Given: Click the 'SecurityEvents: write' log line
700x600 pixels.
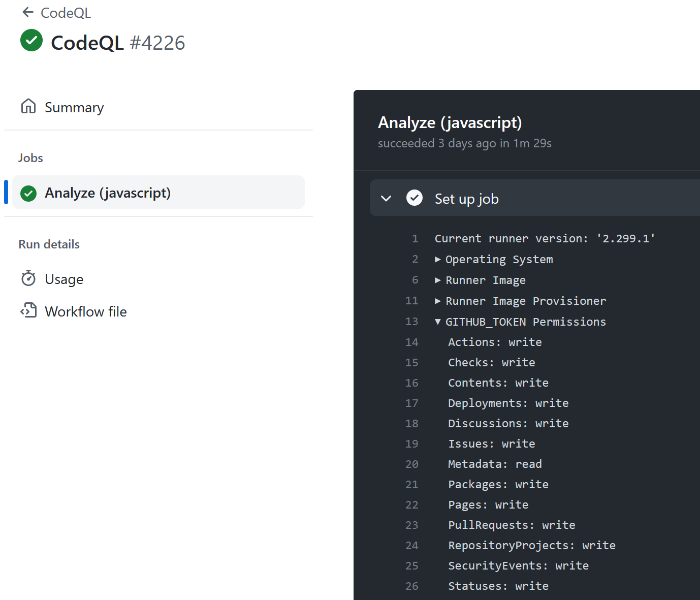Looking at the screenshot, I should (519, 565).
